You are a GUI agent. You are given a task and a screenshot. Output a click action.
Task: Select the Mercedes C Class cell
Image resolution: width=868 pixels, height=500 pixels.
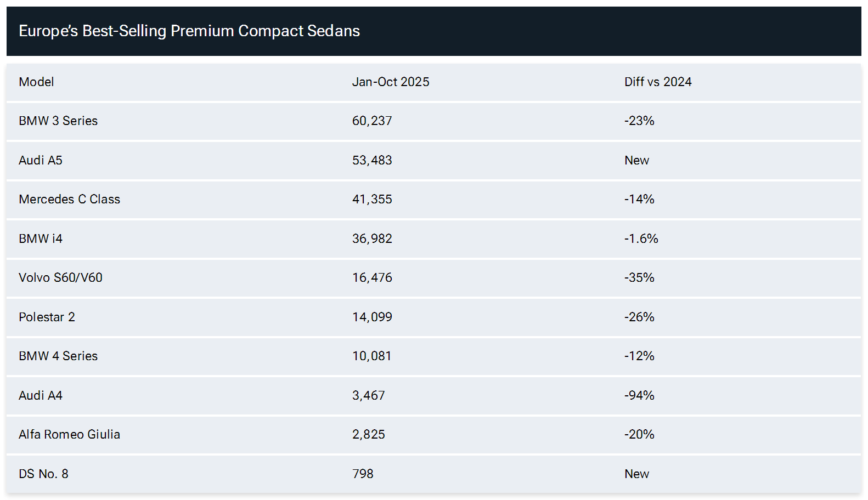coord(69,200)
